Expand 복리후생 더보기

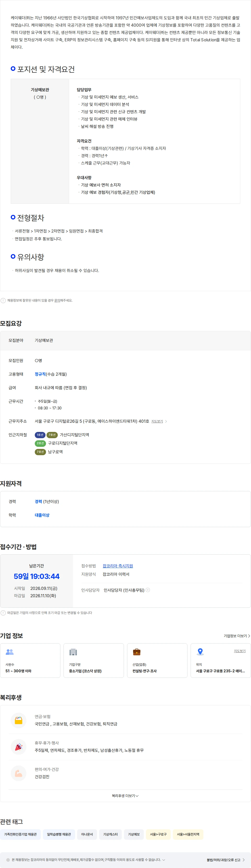point(125,796)
